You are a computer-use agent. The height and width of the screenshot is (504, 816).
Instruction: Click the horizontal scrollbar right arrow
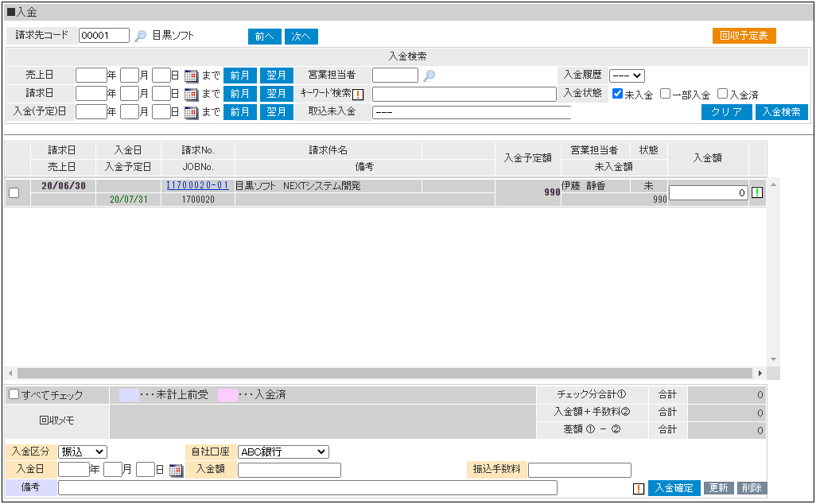coord(760,374)
